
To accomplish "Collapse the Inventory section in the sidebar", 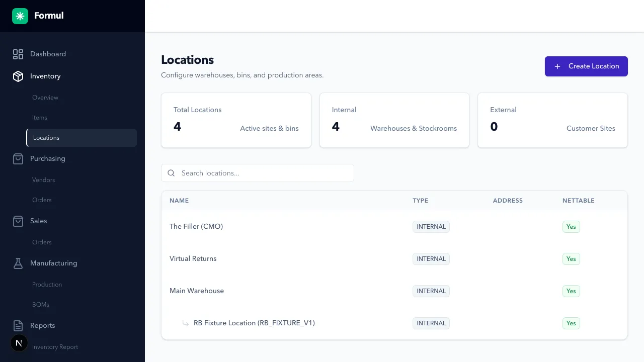I will point(45,76).
